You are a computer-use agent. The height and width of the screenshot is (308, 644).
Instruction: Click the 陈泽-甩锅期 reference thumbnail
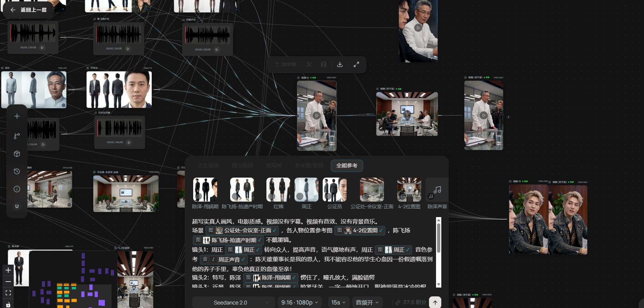pos(205,190)
